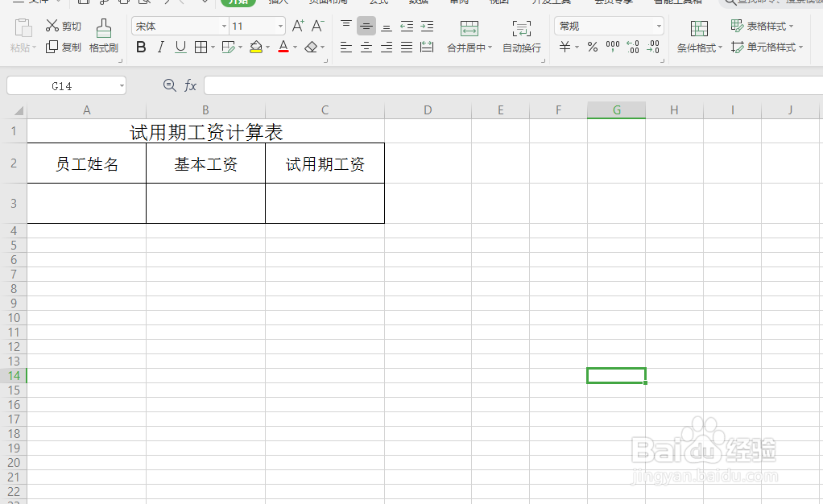823x504 pixels.
Task: Toggle 自动换行 wrap text
Action: tap(522, 35)
